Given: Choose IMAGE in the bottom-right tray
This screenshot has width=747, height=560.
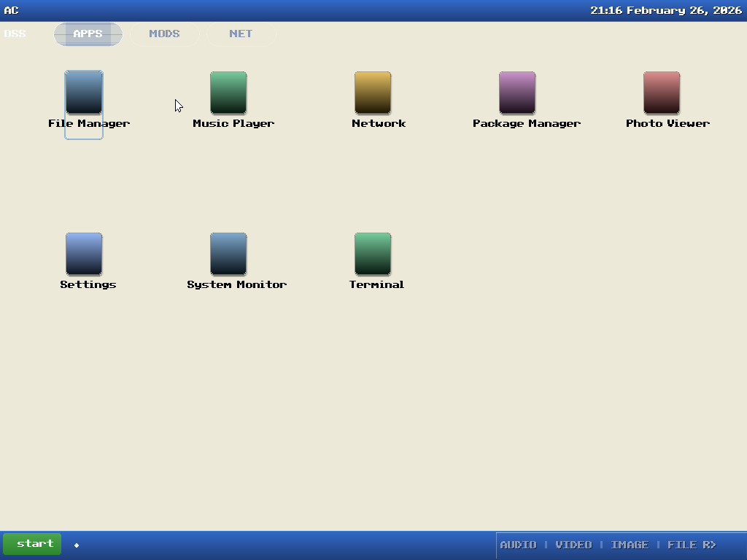Looking at the screenshot, I should (x=630, y=545).
